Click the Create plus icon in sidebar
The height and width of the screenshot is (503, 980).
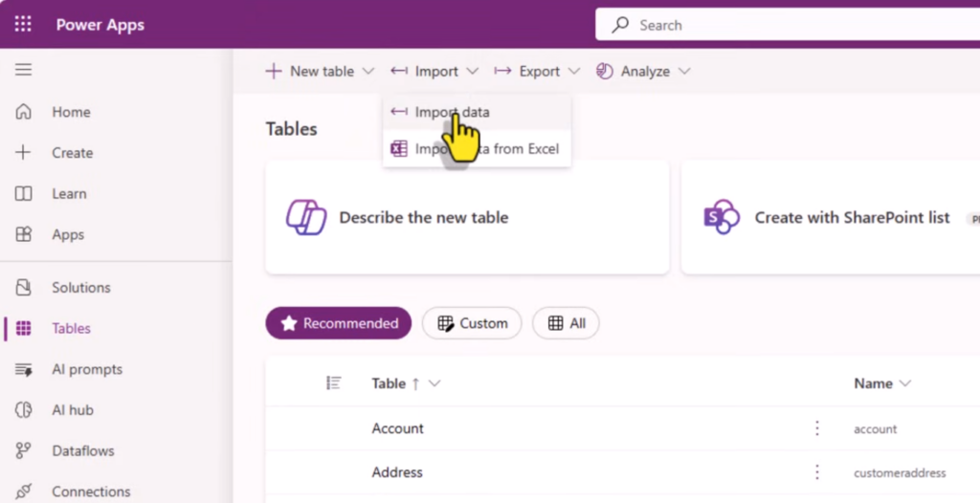(23, 152)
